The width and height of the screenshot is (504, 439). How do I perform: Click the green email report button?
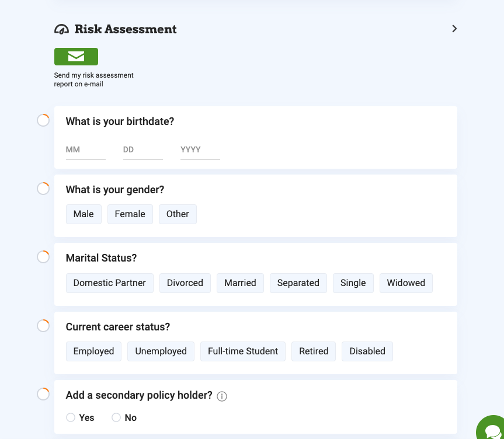pyautogui.click(x=76, y=57)
